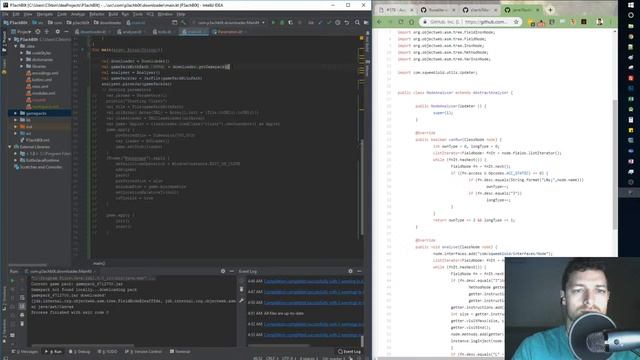Bookmark the page with the star icon
The image size is (640, 360).
(x=516, y=22)
